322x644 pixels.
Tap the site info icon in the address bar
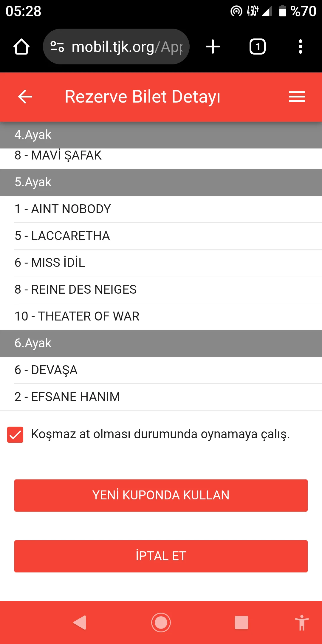coord(57,47)
